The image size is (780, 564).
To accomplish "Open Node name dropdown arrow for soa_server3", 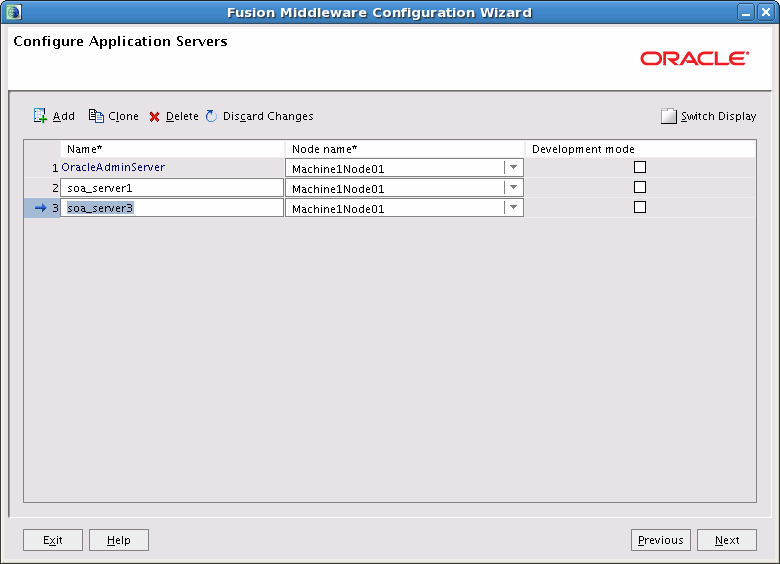I will [x=513, y=207].
